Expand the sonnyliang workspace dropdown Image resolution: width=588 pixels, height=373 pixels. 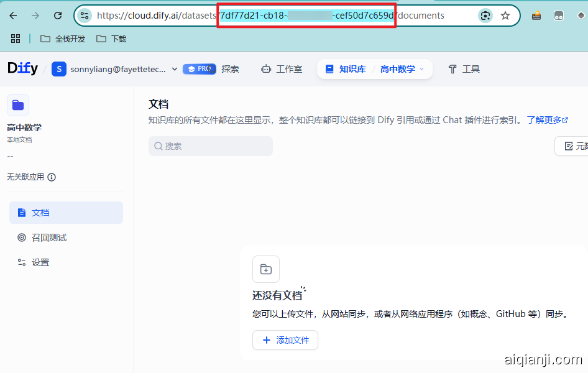tap(175, 69)
